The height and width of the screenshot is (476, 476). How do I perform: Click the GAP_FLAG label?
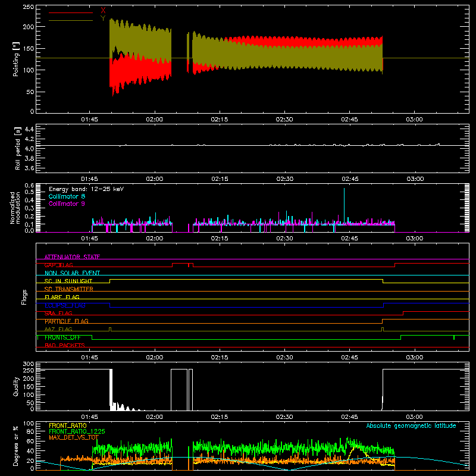pos(58,265)
